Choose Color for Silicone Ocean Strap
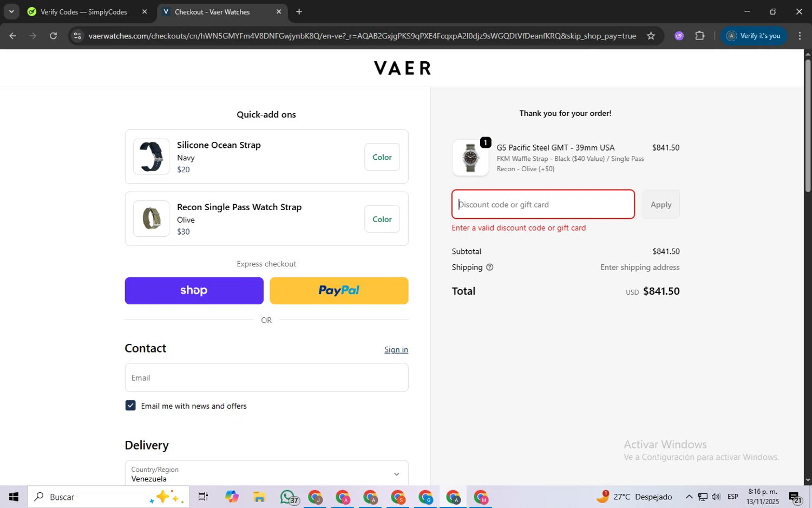This screenshot has height=508, width=812. coord(382,157)
